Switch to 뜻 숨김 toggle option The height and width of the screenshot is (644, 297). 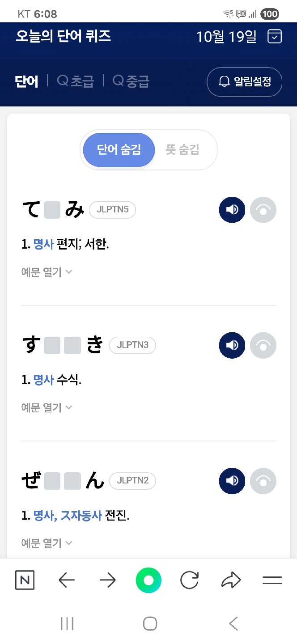pos(182,150)
